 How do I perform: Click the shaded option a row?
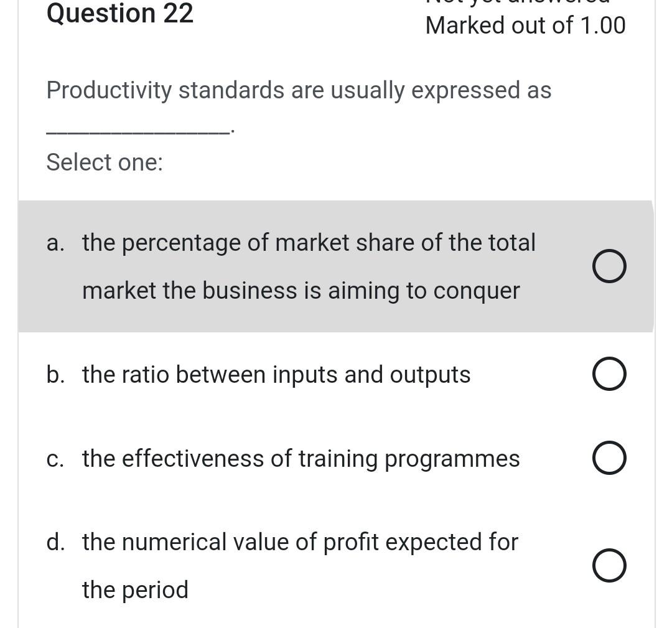[335, 266]
